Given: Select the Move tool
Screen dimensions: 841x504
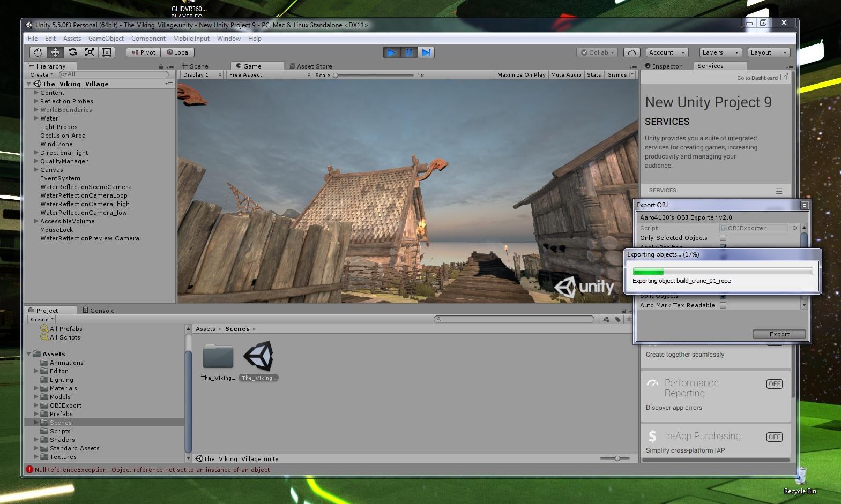Looking at the screenshot, I should click(x=55, y=52).
